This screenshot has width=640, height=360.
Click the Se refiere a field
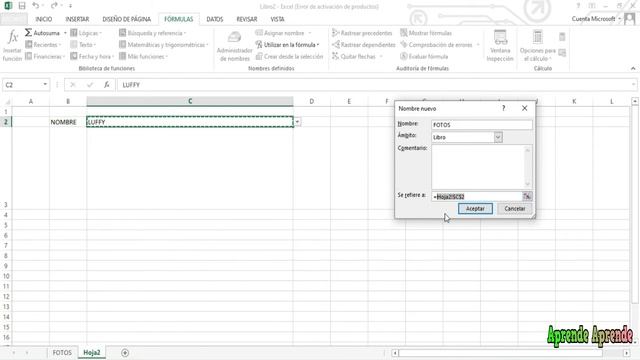click(x=477, y=196)
